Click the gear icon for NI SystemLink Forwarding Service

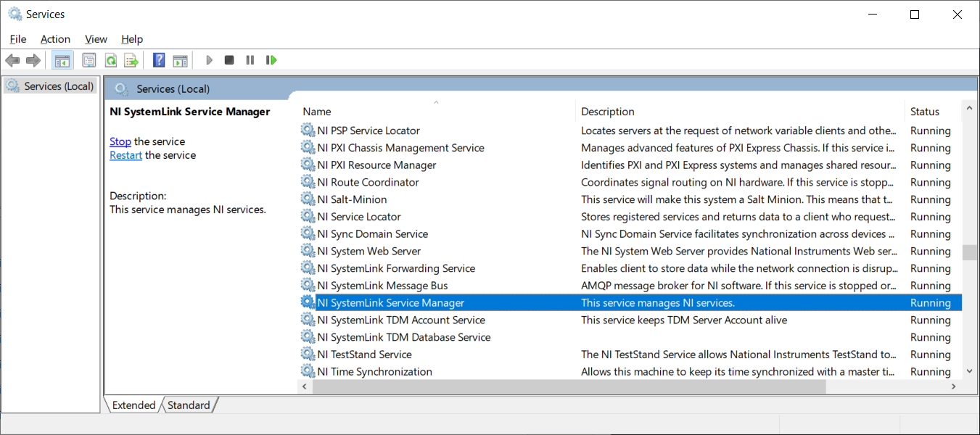click(308, 268)
